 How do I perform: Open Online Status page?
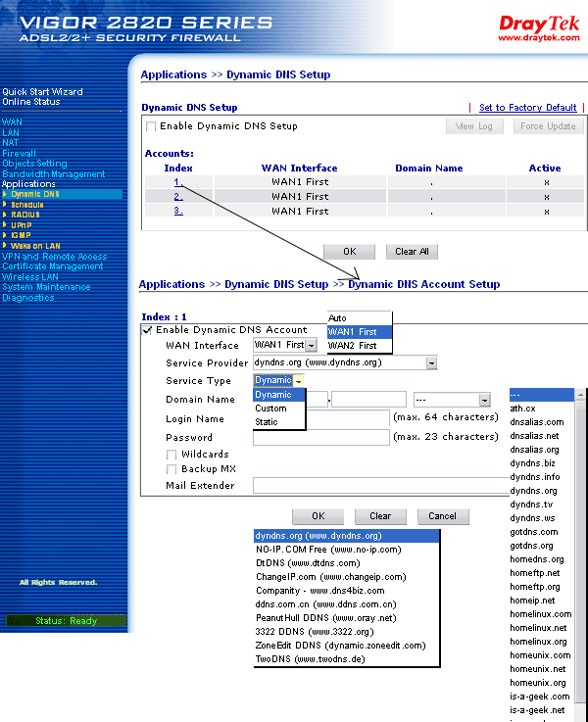[x=30, y=102]
